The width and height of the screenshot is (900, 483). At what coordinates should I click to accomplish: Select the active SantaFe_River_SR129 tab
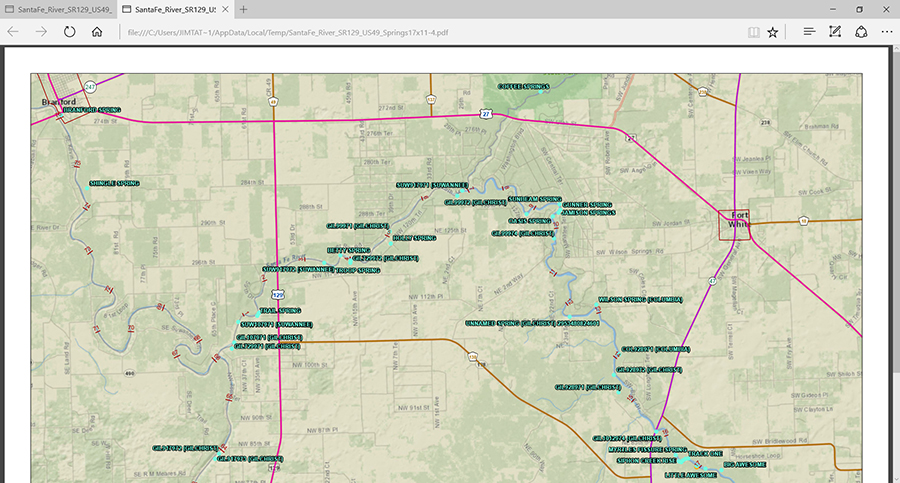coord(170,9)
